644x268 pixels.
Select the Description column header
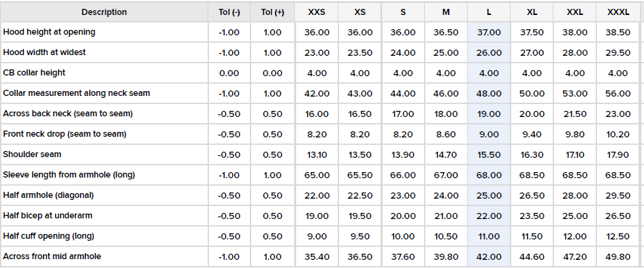(x=104, y=12)
